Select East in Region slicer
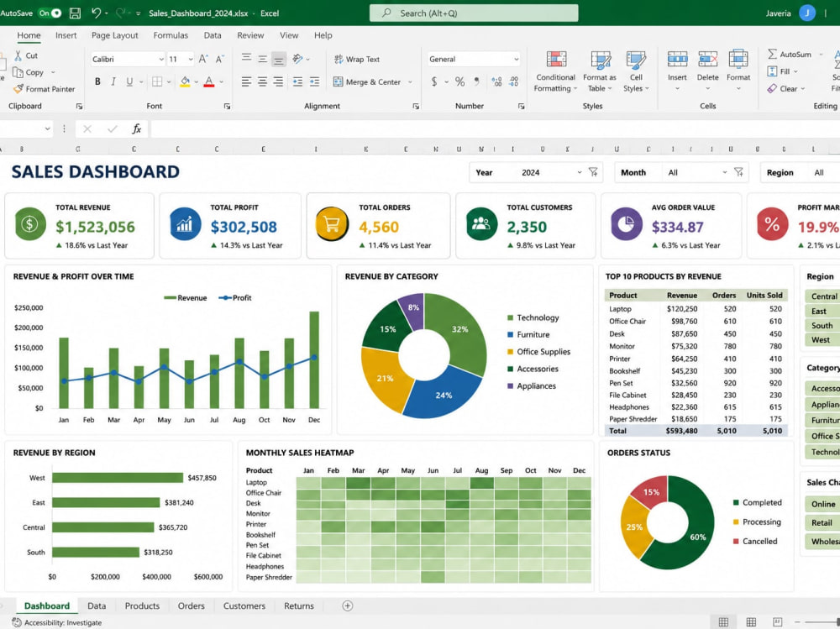The image size is (840, 629). point(823,312)
